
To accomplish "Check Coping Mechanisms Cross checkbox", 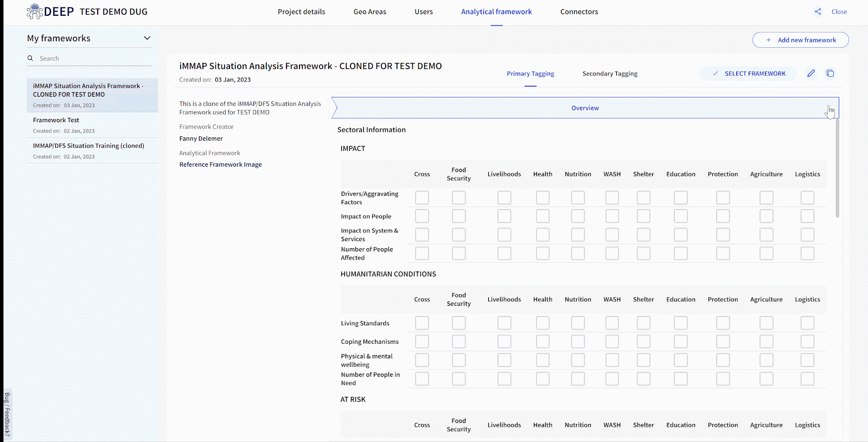I will pyautogui.click(x=422, y=342).
